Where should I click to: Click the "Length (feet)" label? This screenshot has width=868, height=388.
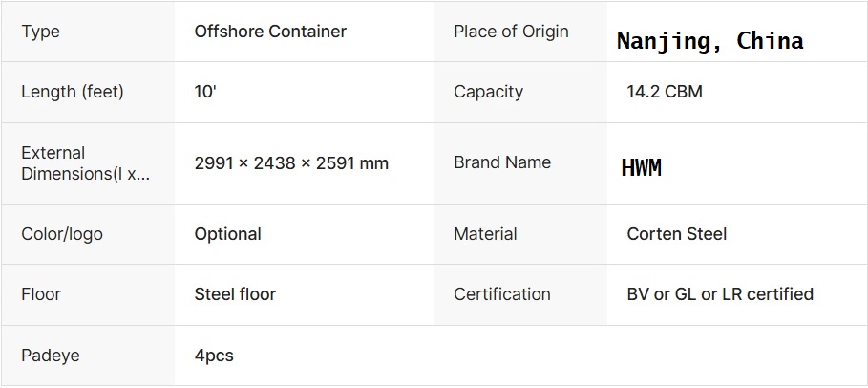point(73,92)
